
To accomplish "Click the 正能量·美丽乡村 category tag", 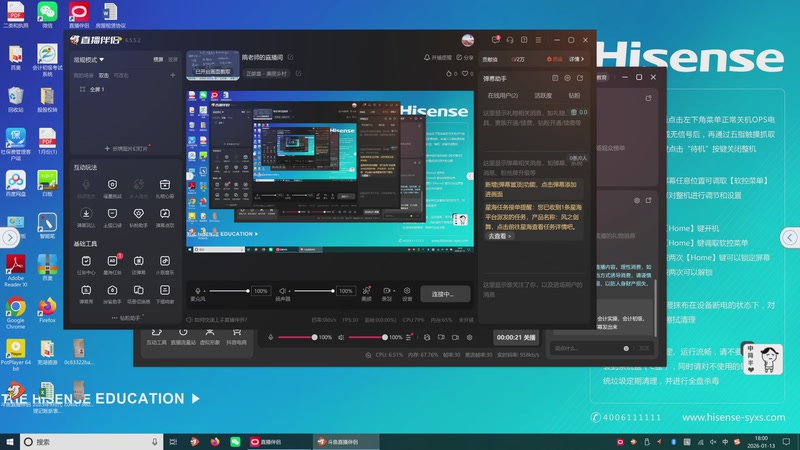I will click(266, 73).
